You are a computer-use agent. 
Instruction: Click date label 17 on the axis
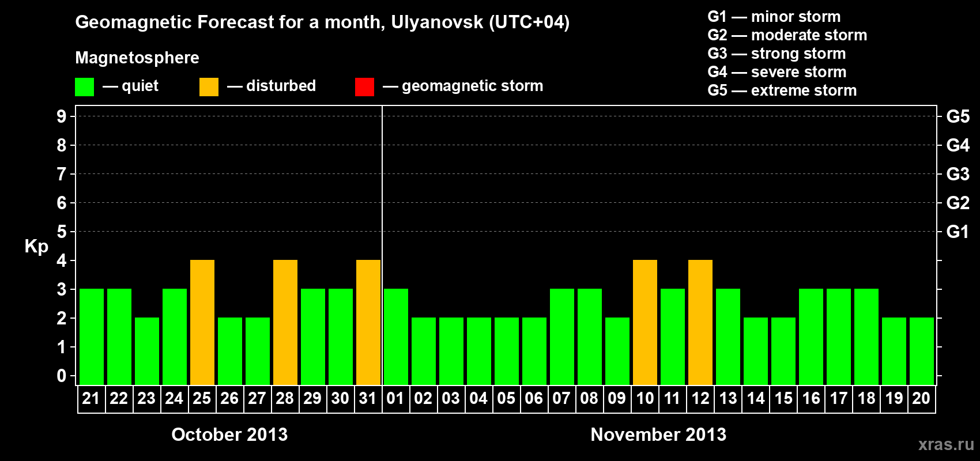click(839, 398)
